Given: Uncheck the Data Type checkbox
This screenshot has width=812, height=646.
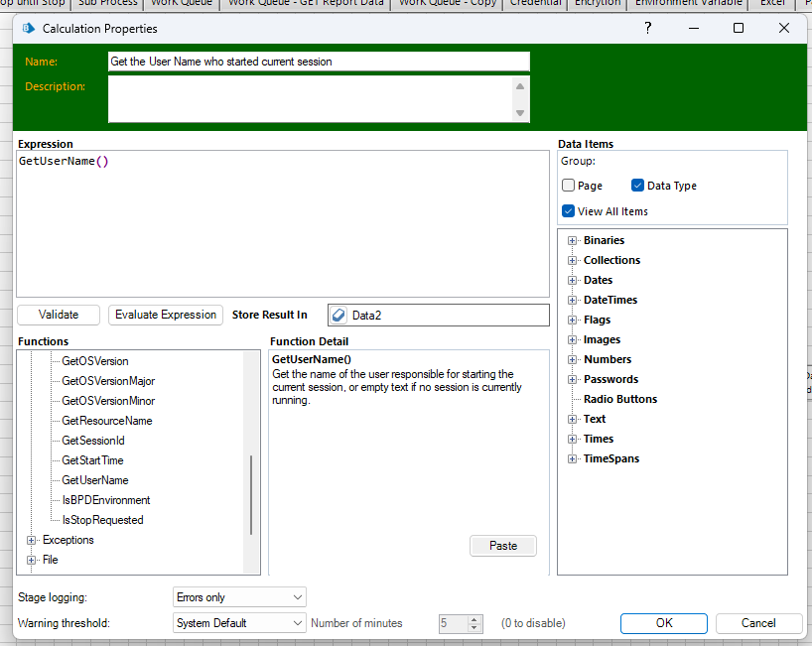Looking at the screenshot, I should 638,186.
